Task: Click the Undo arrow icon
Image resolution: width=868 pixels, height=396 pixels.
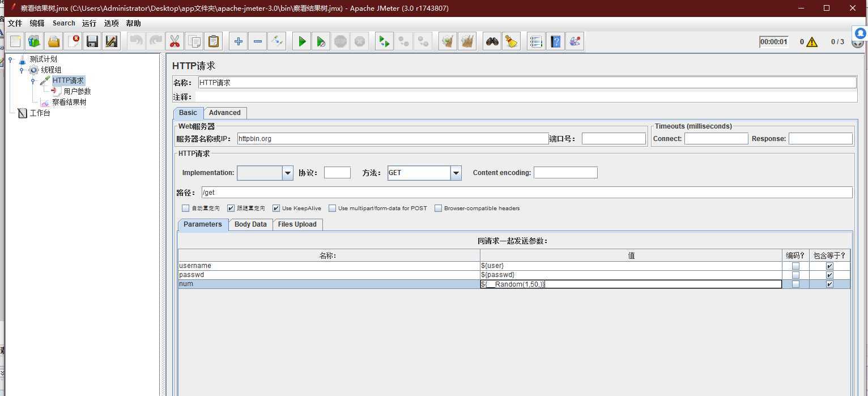Action: [x=136, y=41]
